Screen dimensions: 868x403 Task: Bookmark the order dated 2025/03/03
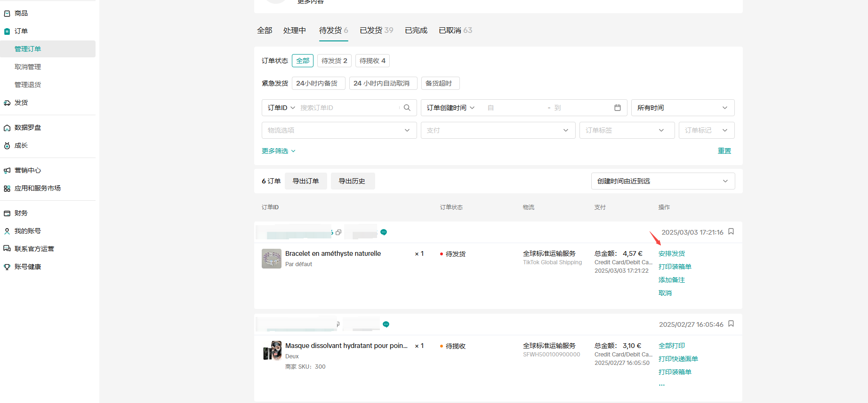pos(731,231)
